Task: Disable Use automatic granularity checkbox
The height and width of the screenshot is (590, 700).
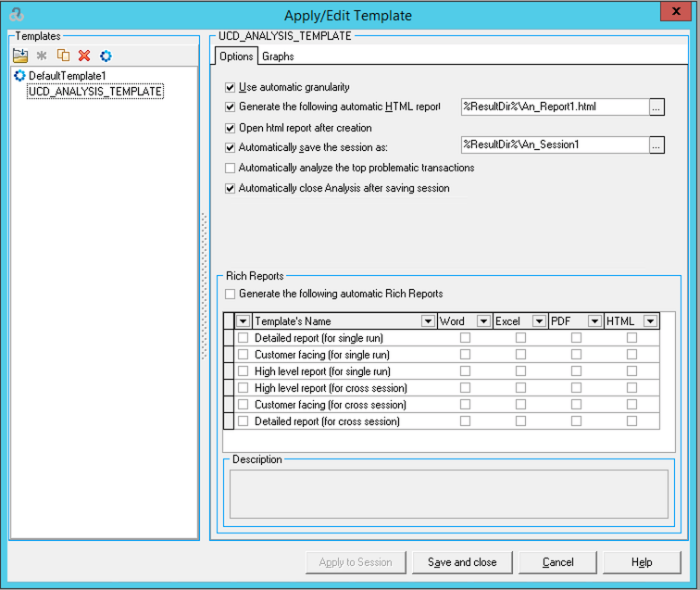Action: pos(231,87)
